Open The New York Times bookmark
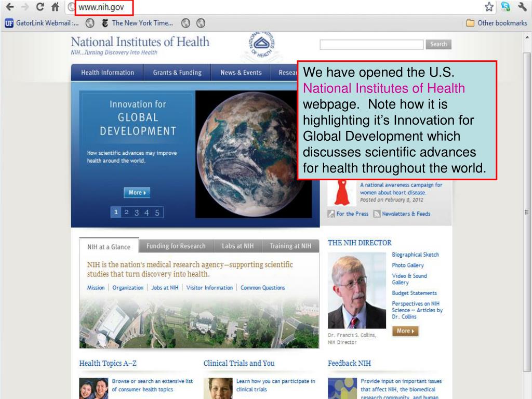532x399 pixels. [137, 23]
